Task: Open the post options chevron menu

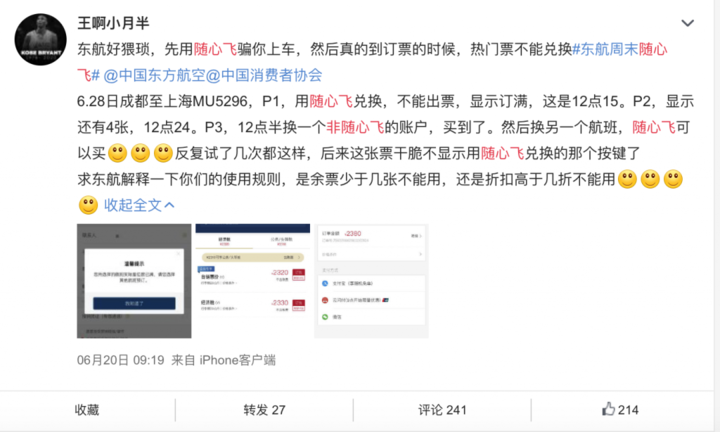Action: click(x=687, y=23)
